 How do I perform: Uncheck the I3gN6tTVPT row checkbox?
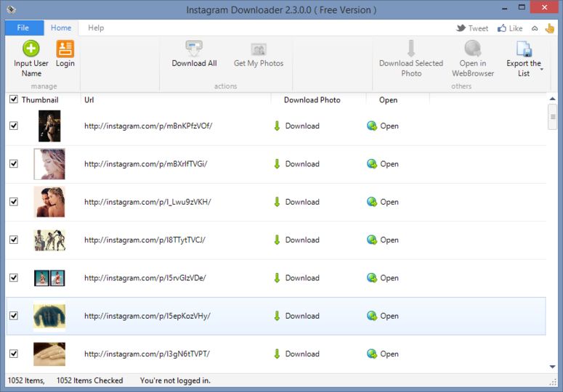pos(14,354)
